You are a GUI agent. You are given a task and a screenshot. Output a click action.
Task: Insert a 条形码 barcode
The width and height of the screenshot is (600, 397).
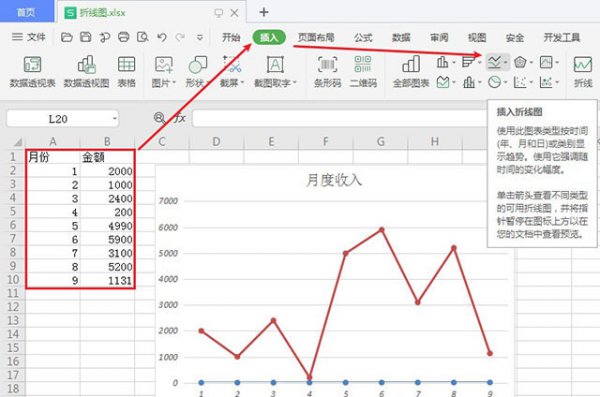(x=327, y=72)
